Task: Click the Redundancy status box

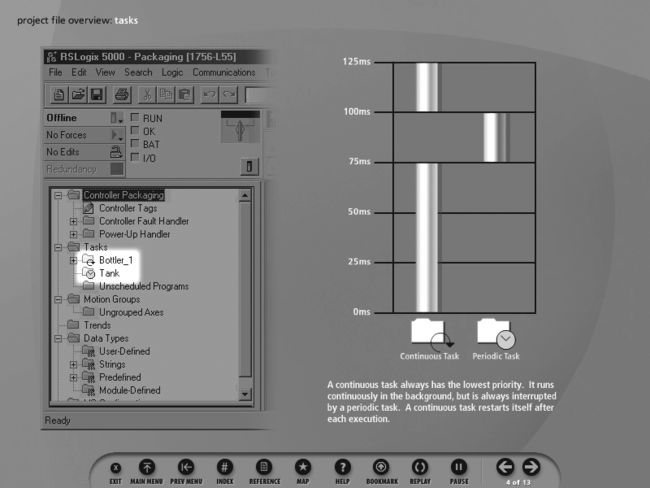Action: click(85, 169)
